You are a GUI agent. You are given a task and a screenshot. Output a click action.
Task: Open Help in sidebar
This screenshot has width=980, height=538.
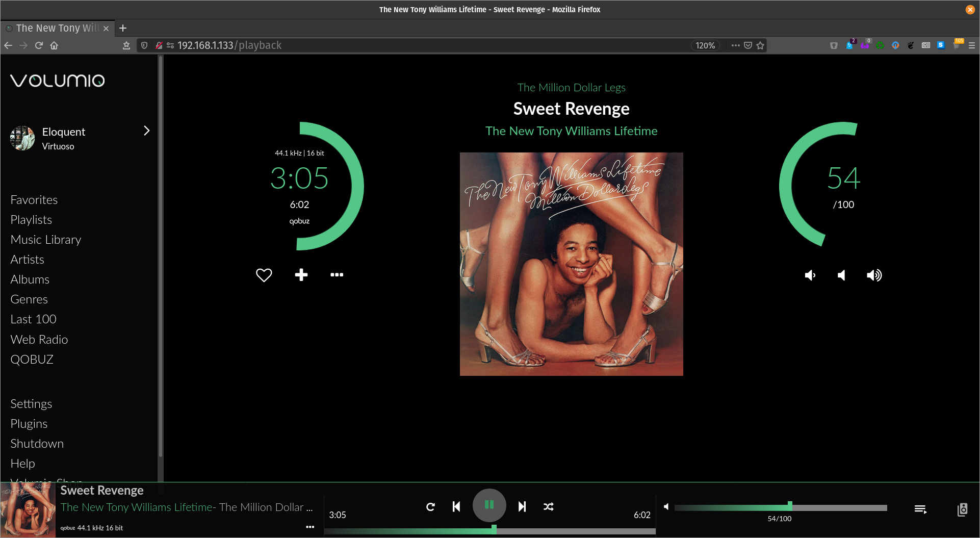23,464
